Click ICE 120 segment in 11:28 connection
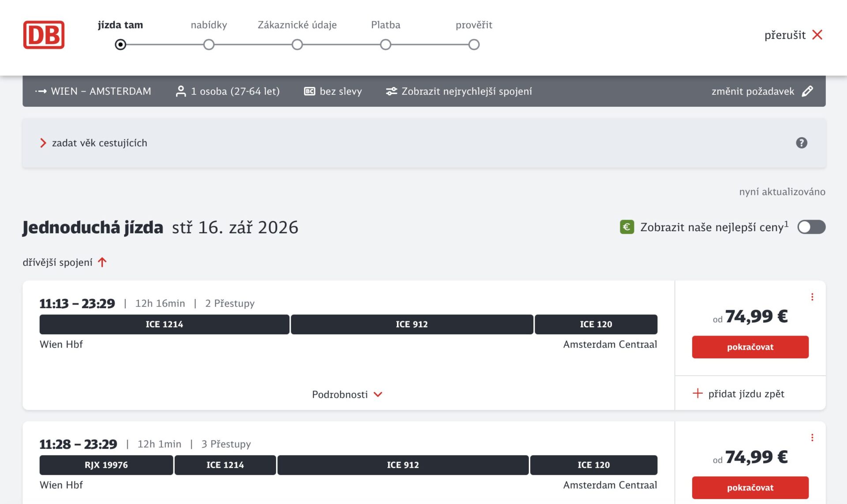847x504 pixels. tap(594, 465)
